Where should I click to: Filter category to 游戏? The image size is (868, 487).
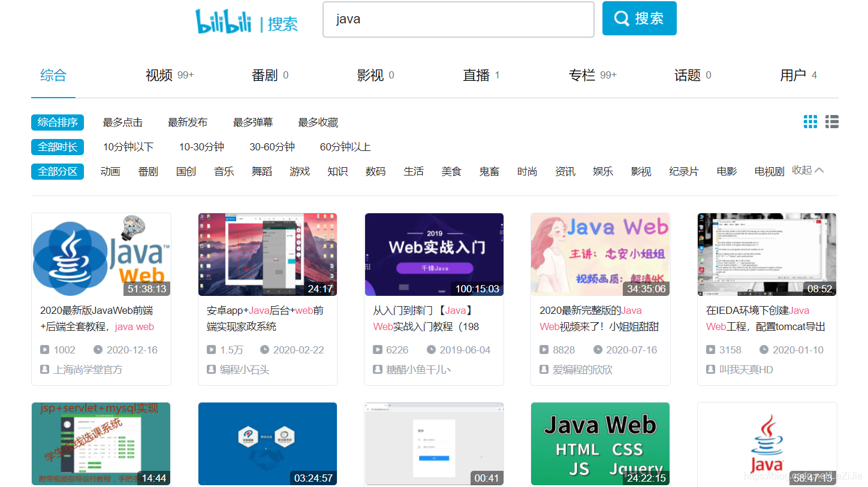click(300, 171)
